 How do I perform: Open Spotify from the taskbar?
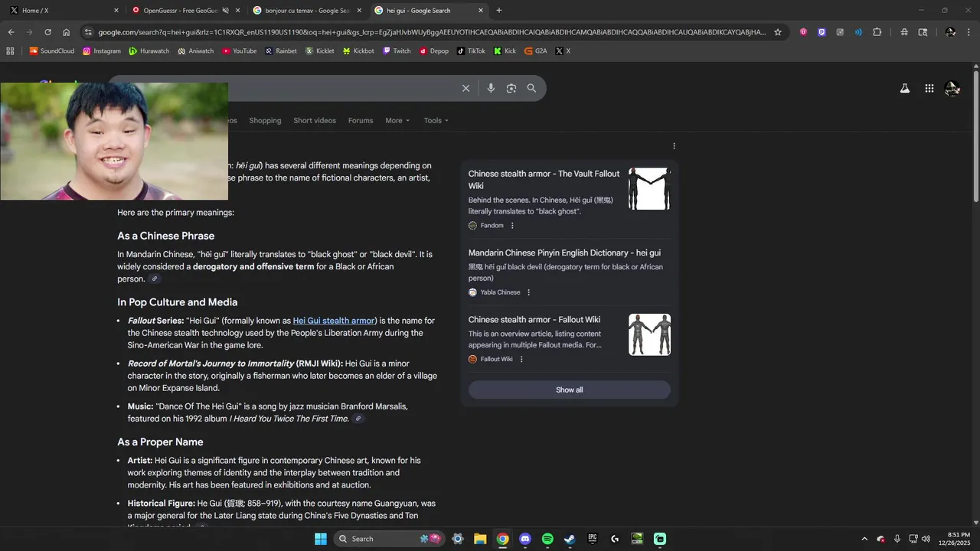tap(547, 539)
